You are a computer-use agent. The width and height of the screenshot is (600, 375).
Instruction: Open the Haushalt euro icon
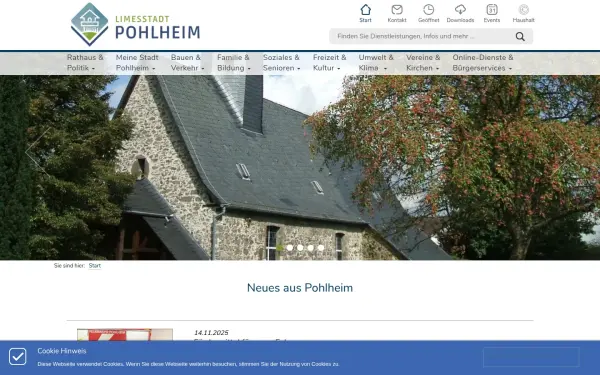(523, 10)
